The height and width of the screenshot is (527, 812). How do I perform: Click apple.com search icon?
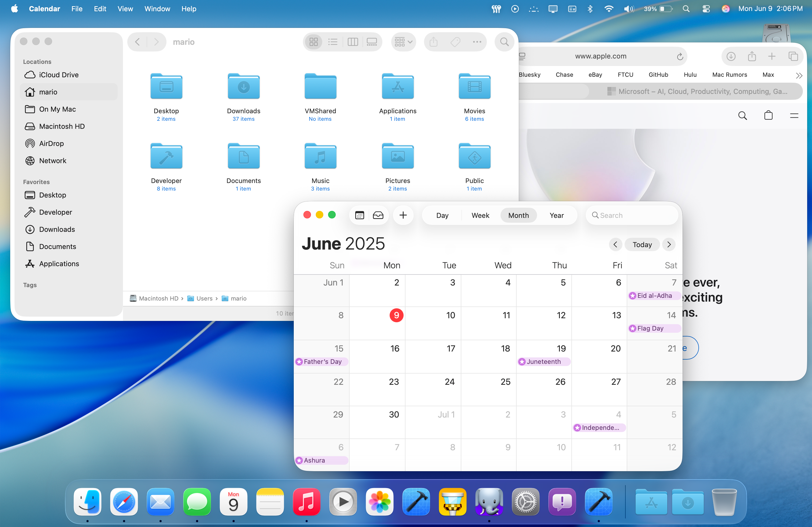[742, 116]
